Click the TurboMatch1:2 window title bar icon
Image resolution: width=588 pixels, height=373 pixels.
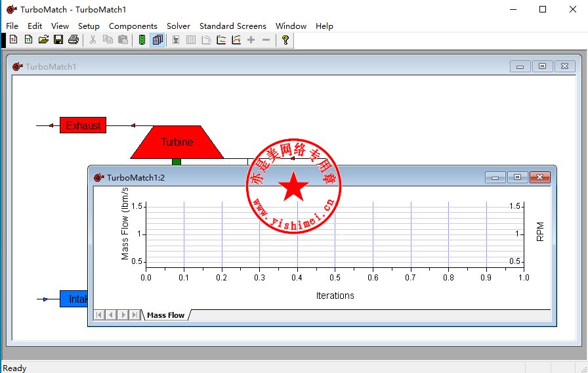point(99,177)
